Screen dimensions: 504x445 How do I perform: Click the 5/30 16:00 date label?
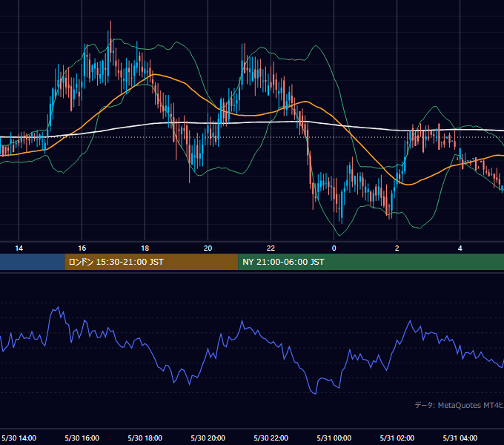click(82, 438)
